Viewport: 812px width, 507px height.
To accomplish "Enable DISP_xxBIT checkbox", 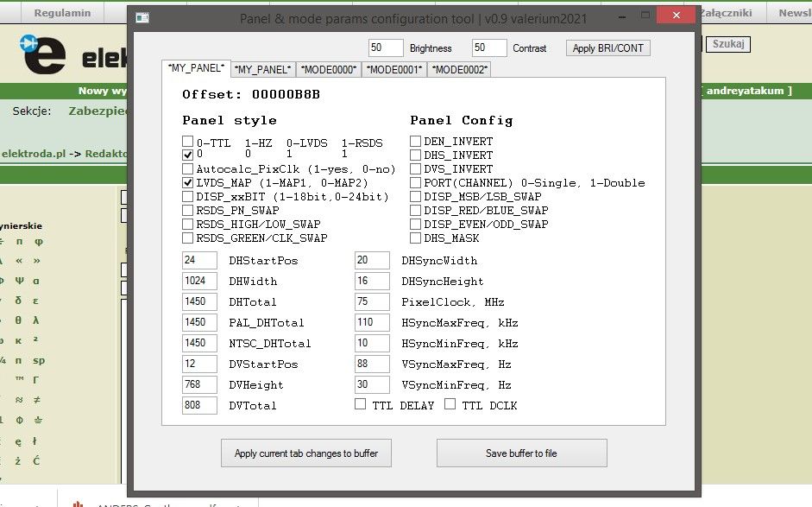I will click(x=187, y=196).
